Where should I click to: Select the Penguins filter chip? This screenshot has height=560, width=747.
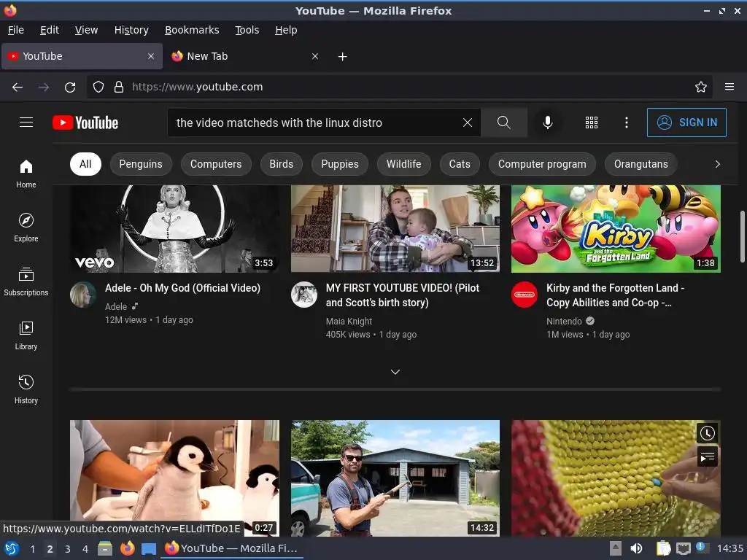tap(141, 164)
